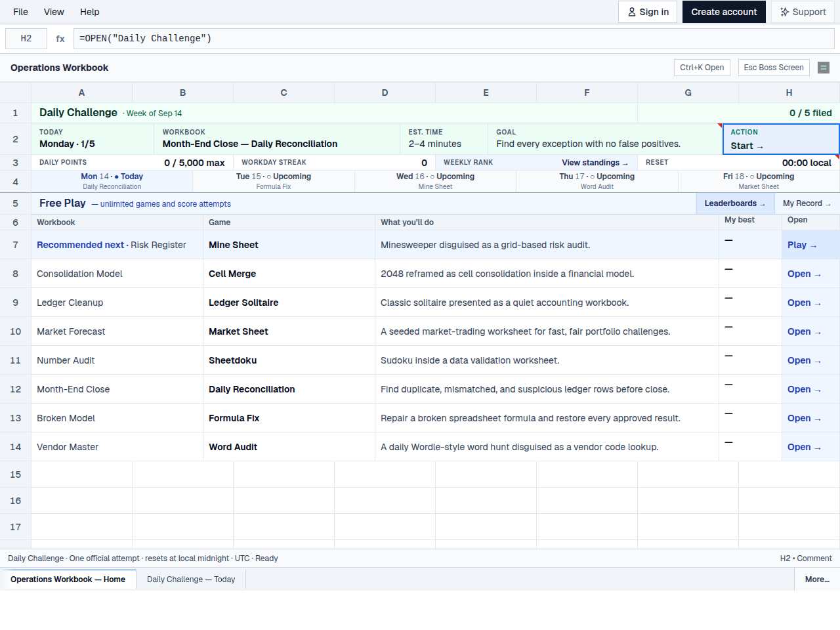
Task: Click the More… sheet tabs button
Action: [817, 579]
